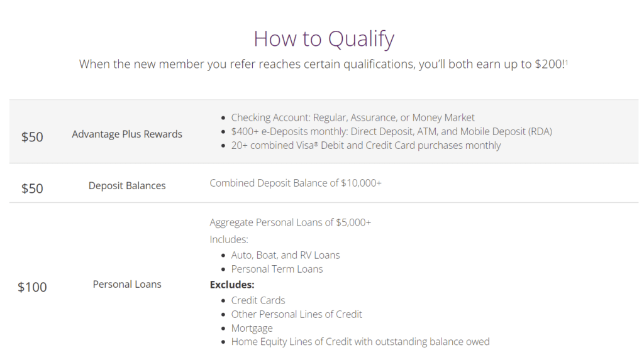Click the Checking Account bullet item
Viewport: 644px width, 350px height.
(353, 118)
